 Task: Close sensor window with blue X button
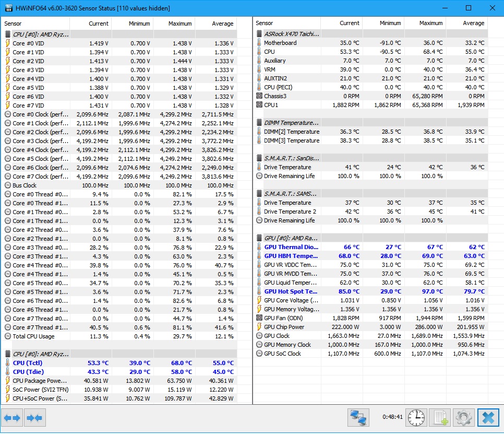(x=488, y=418)
